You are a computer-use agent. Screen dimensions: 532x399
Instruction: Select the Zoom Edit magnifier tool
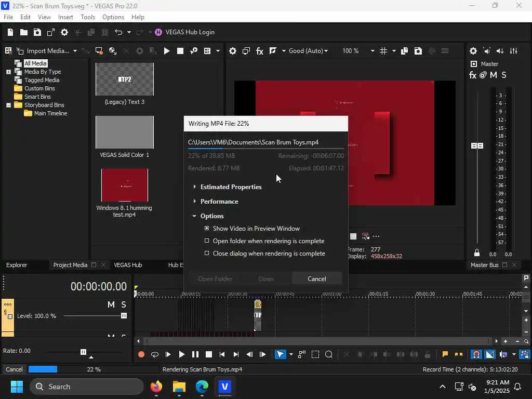click(x=329, y=354)
